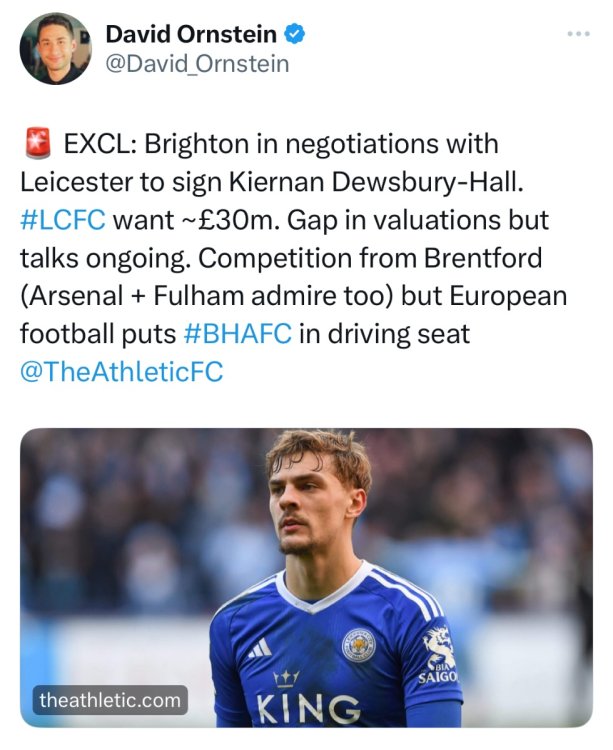Click the Leicester City crest on shirt
The height and width of the screenshot is (750, 613).
tap(358, 645)
